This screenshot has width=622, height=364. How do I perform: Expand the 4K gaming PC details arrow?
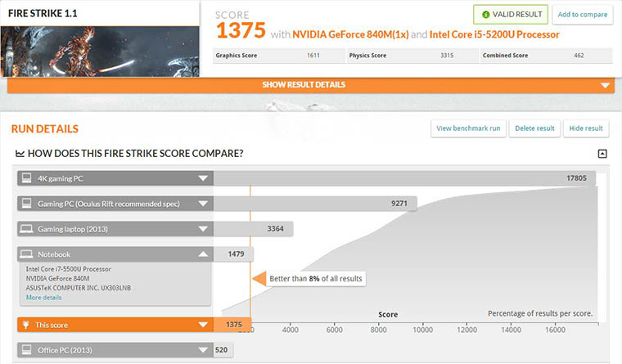(203, 178)
